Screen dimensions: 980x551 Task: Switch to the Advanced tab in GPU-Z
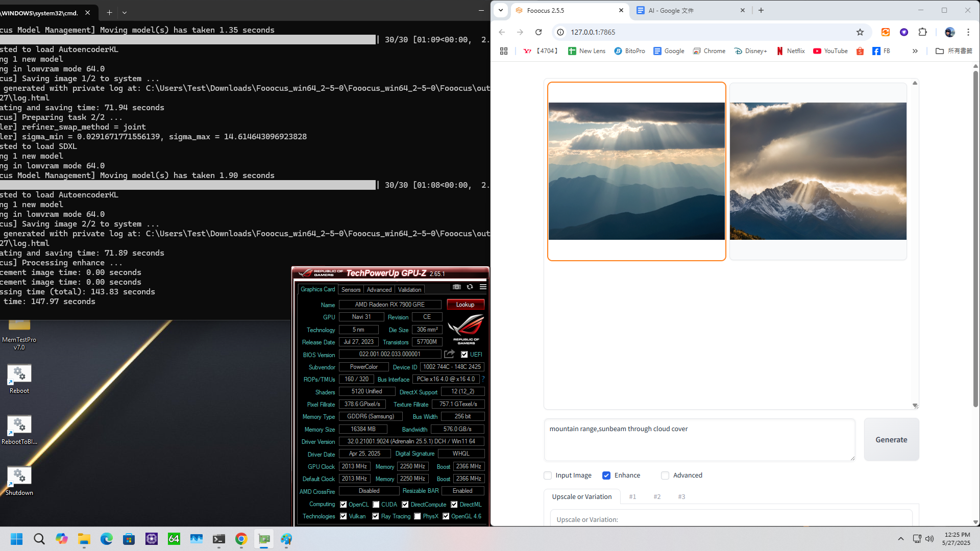click(x=379, y=289)
